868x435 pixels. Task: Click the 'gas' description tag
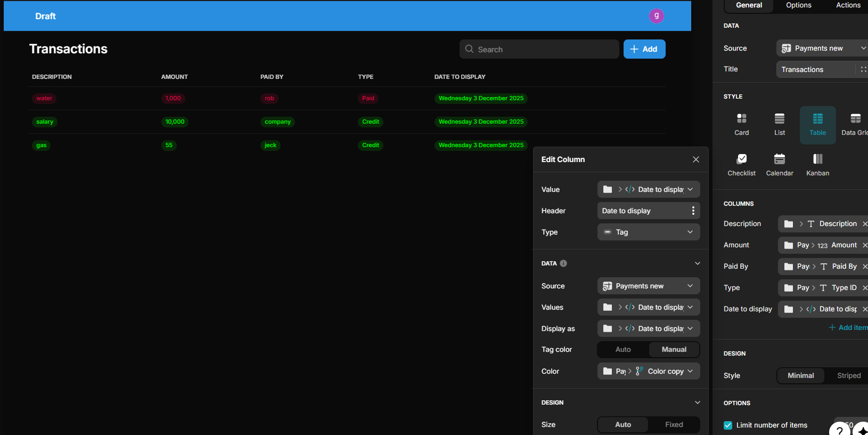[x=42, y=145]
